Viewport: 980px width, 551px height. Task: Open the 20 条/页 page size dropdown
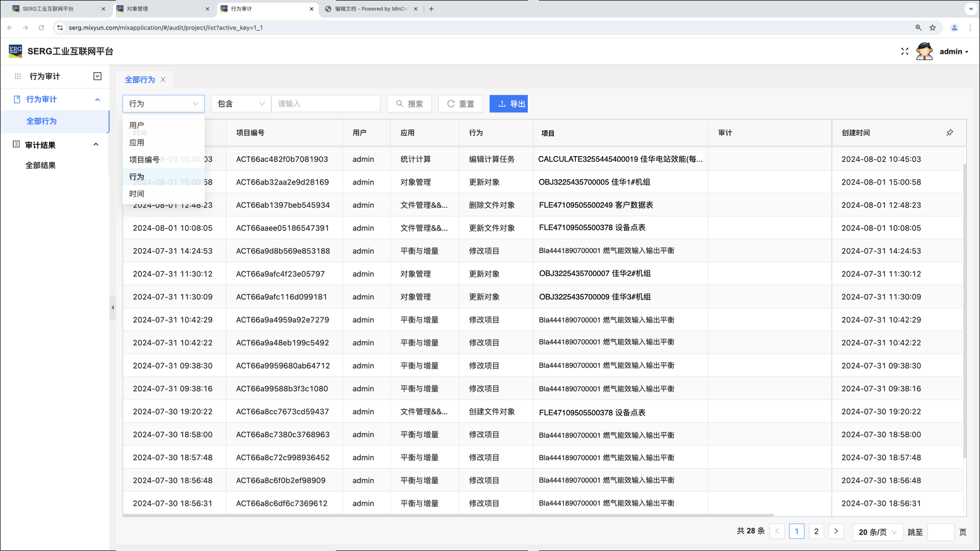[x=877, y=532]
